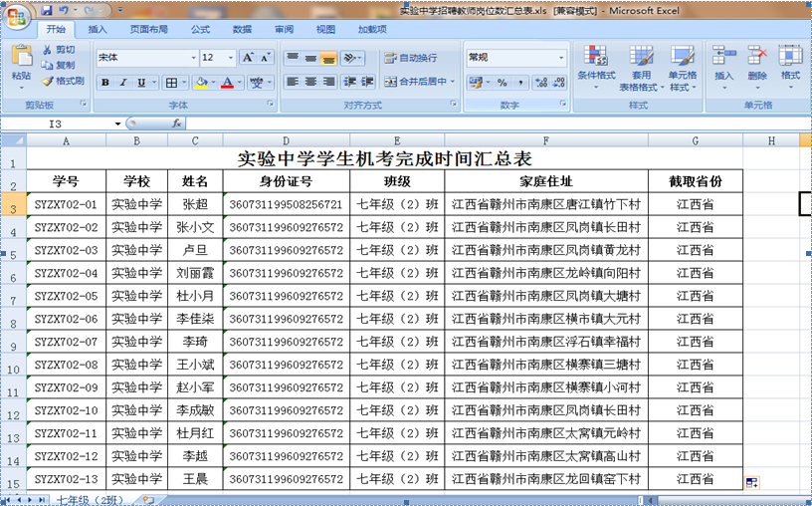Apply borders using the border icon
The image size is (812, 506).
pyautogui.click(x=170, y=83)
